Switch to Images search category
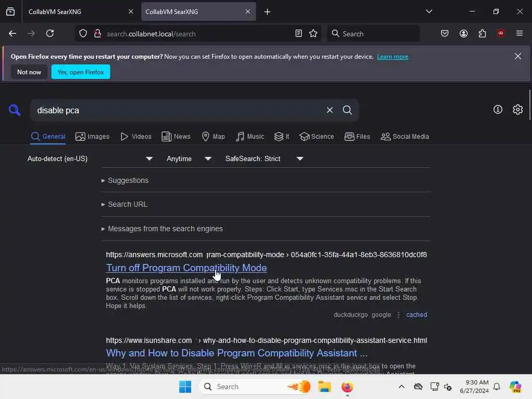Image resolution: width=532 pixels, height=399 pixels. click(x=92, y=137)
